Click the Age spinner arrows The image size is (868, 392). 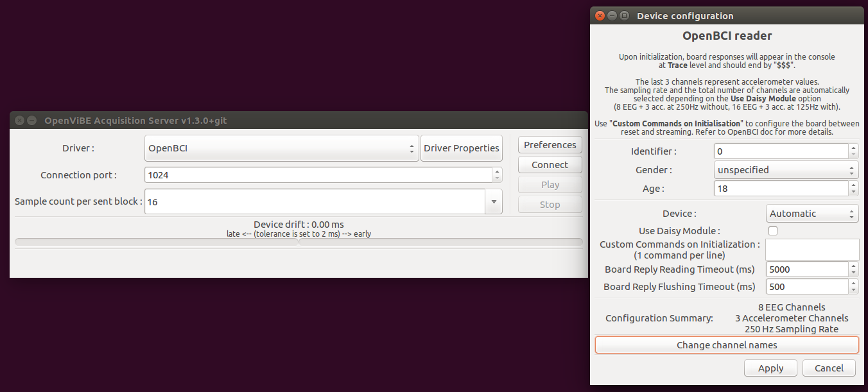(853, 189)
